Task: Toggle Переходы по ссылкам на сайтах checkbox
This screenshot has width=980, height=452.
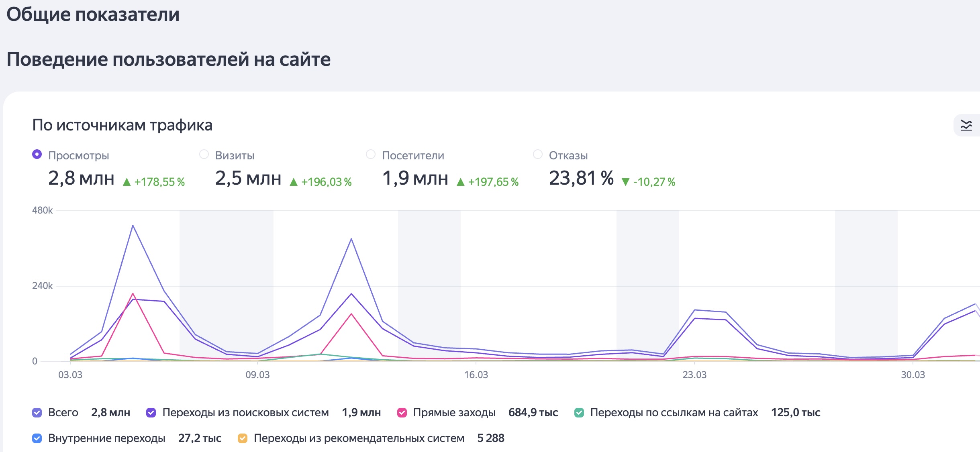Action: pos(579,413)
